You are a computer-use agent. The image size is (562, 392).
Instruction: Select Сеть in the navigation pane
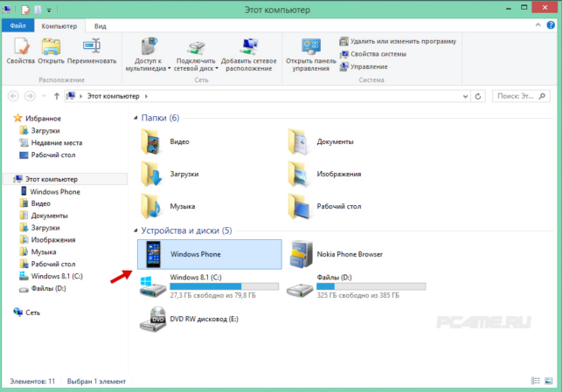tap(27, 313)
